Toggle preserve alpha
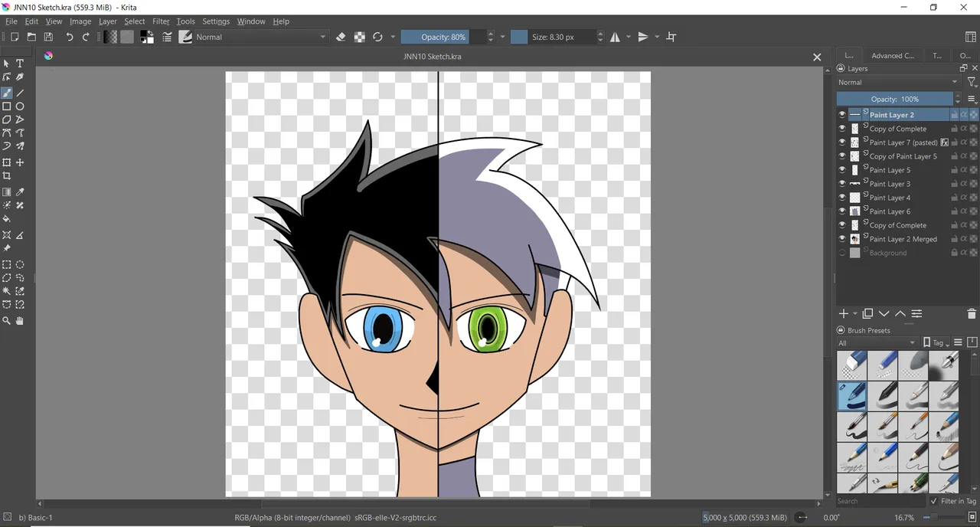 pyautogui.click(x=359, y=37)
